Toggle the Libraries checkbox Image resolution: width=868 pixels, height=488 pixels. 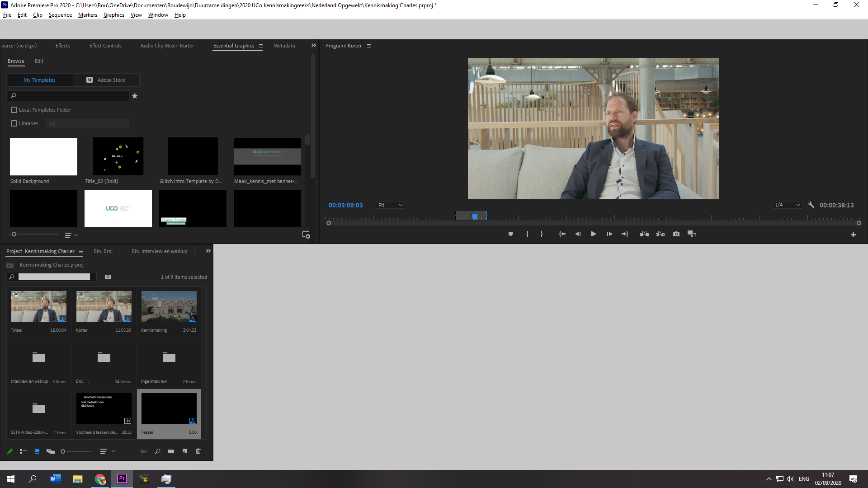pos(14,123)
